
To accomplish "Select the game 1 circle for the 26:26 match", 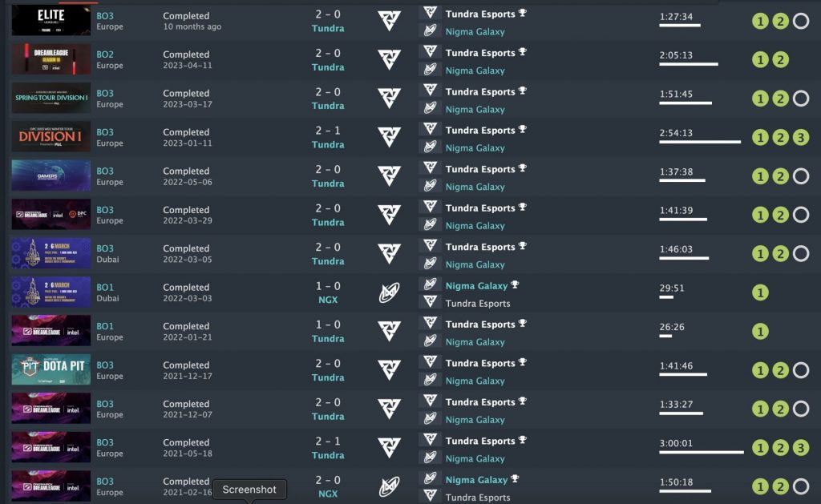I will (760, 332).
